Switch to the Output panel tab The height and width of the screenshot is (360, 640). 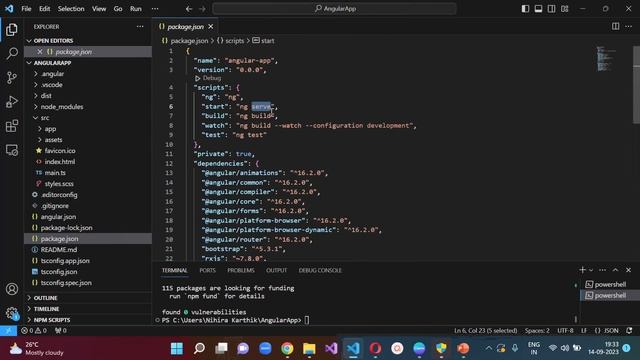[276, 270]
